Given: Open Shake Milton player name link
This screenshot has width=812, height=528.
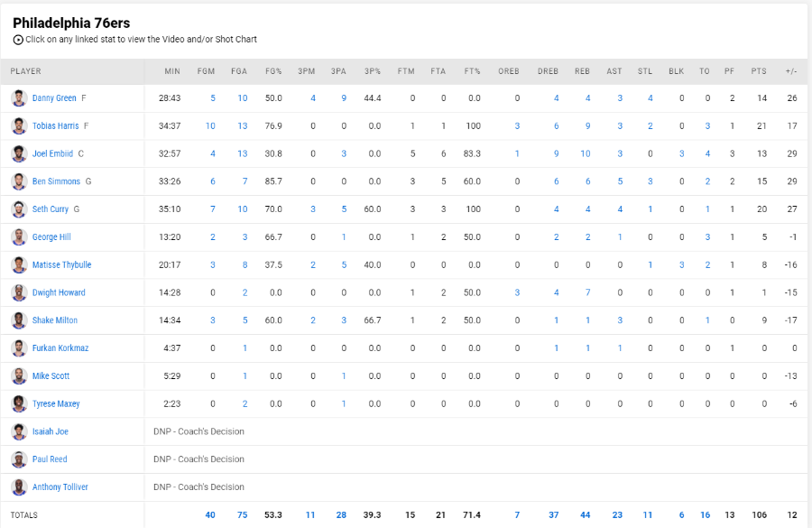Looking at the screenshot, I should pos(55,320).
